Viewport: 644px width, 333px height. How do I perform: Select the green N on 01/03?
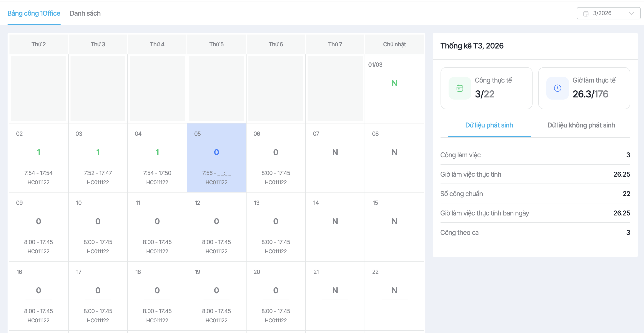394,83
